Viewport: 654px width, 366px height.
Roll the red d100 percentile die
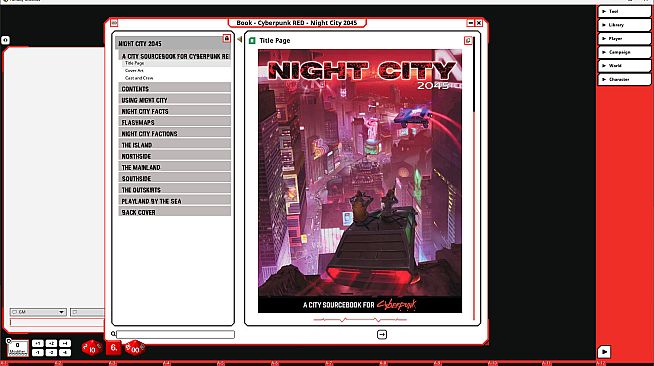[x=135, y=348]
